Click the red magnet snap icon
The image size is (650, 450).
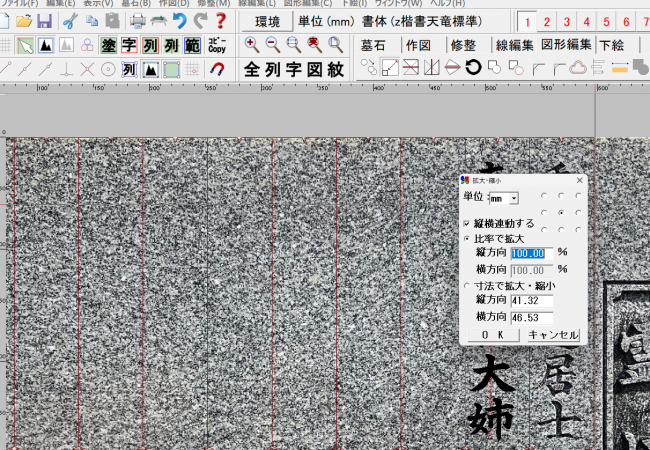tap(217, 69)
